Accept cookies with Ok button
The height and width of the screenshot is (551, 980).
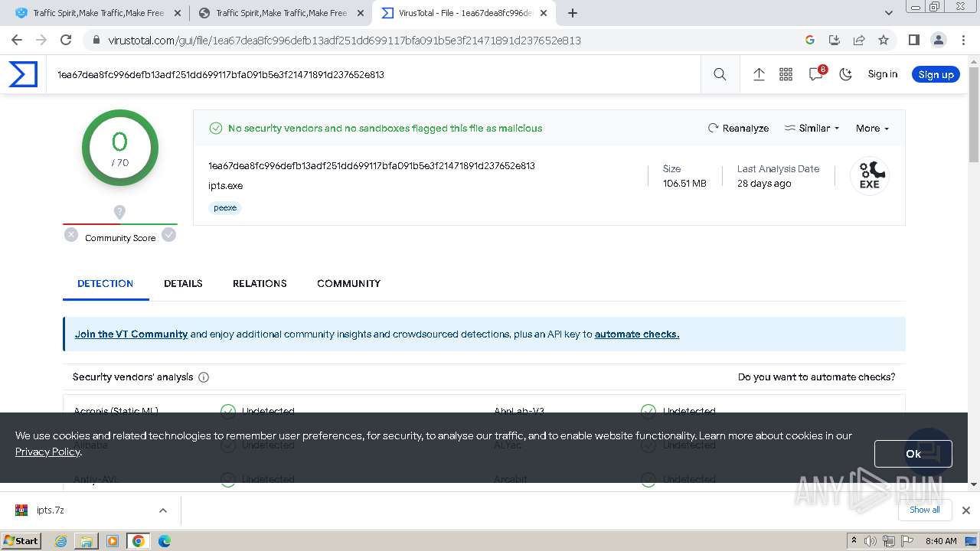pos(913,454)
